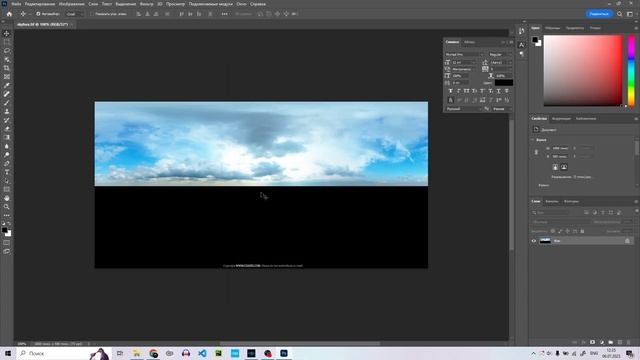Select the Move tool

pyautogui.click(x=7, y=33)
